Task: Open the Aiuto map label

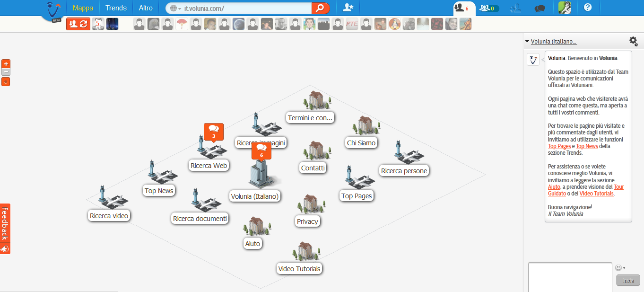Action: pyautogui.click(x=252, y=244)
